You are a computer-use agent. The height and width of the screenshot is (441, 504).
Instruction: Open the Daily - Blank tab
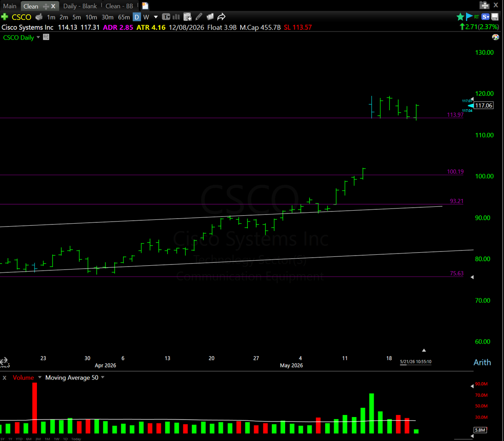point(80,6)
